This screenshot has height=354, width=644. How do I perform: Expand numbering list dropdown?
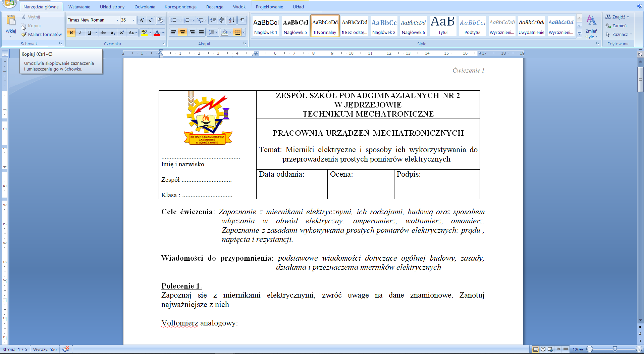(193, 20)
